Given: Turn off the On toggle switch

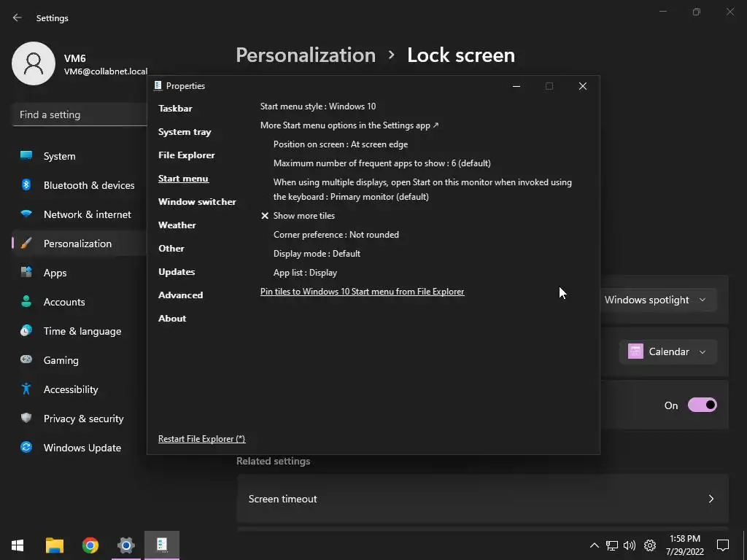Looking at the screenshot, I should pos(703,405).
